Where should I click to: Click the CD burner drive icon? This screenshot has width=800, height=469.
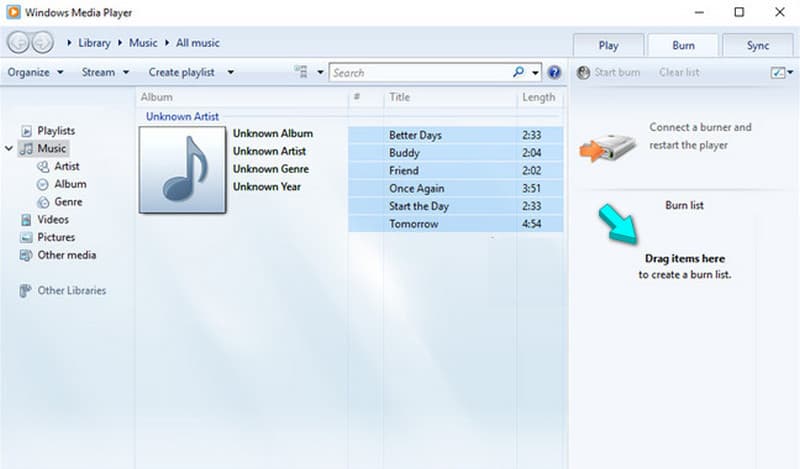(x=608, y=147)
